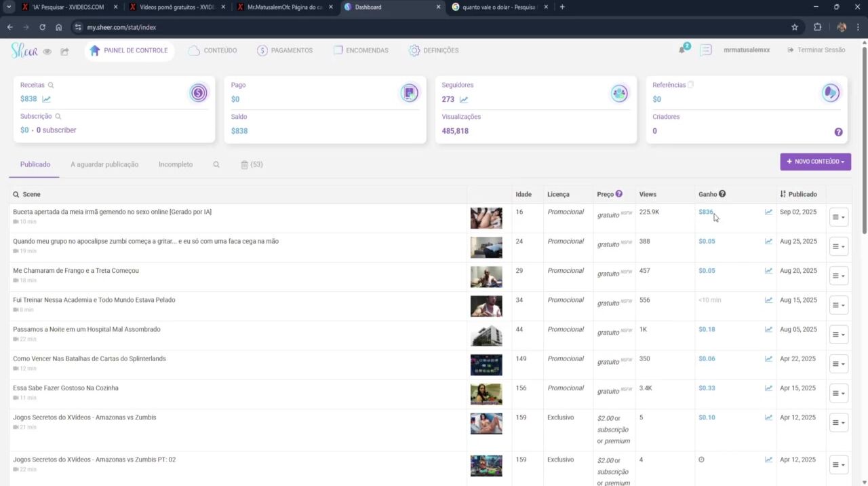Image resolution: width=868 pixels, height=486 pixels.
Task: Open row menu for the Aug 25, 2025 video
Action: tap(838, 246)
